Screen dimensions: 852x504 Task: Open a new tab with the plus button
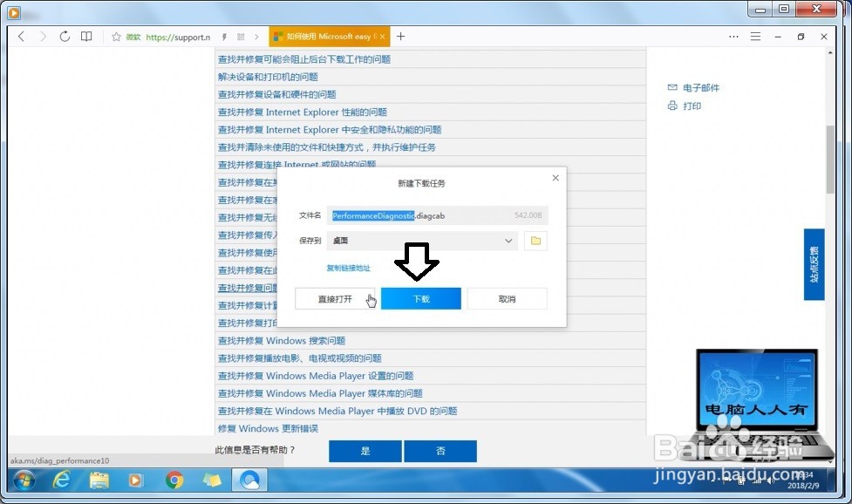coord(400,37)
